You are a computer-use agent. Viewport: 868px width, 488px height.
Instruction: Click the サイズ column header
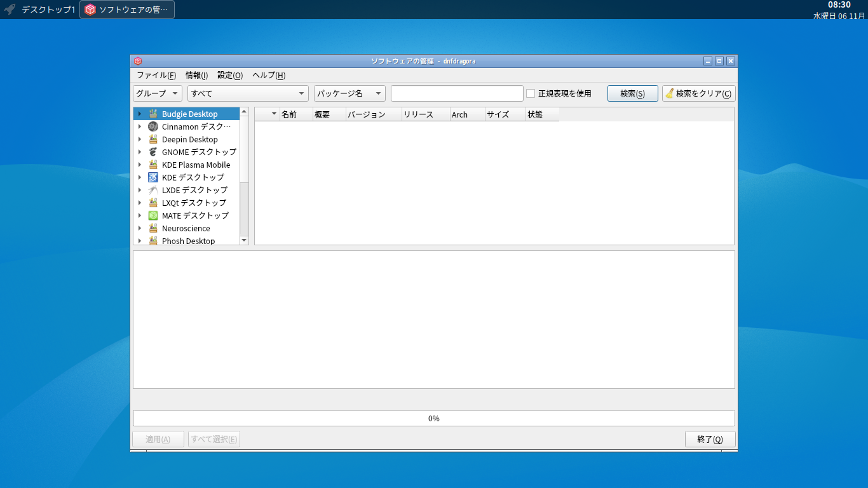pyautogui.click(x=505, y=114)
